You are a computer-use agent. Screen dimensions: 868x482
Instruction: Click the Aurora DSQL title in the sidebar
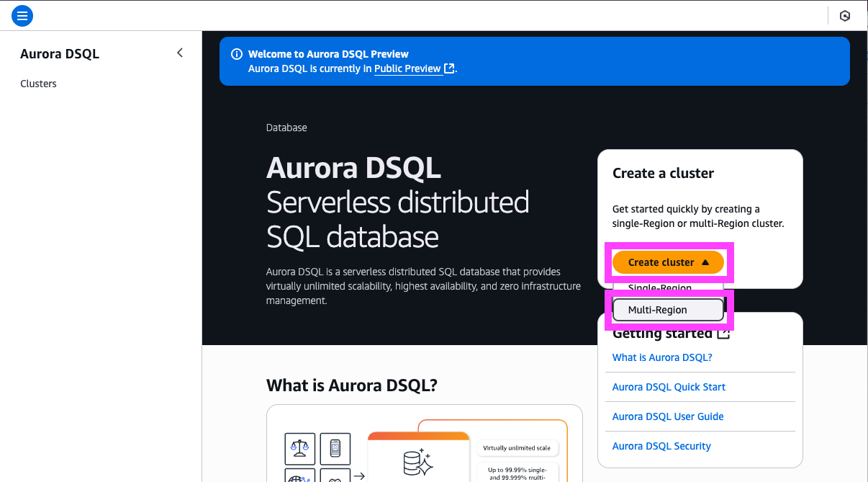[60, 54]
